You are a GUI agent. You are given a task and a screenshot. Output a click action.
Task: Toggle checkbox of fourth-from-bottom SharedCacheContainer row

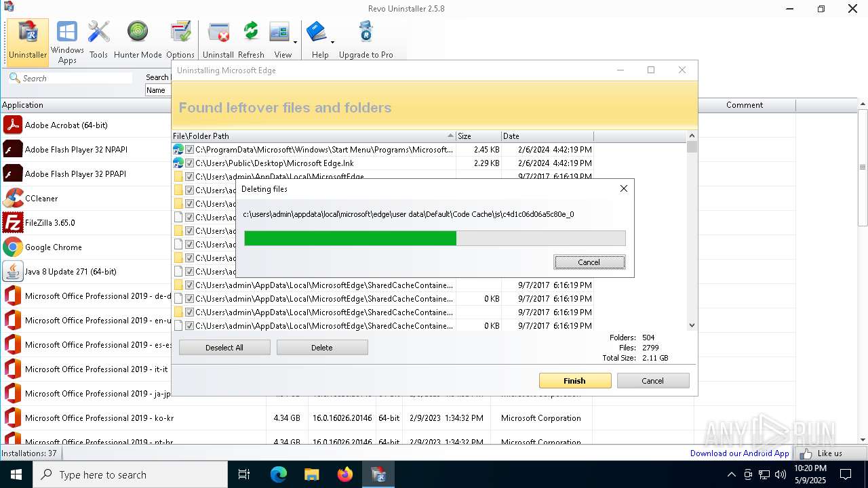tap(190, 285)
